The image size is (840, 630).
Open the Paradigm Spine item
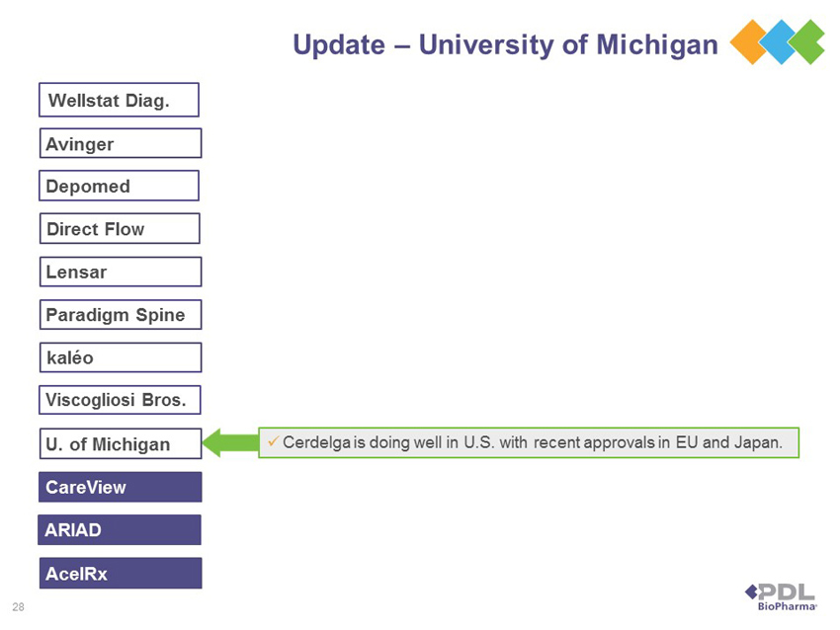(121, 314)
